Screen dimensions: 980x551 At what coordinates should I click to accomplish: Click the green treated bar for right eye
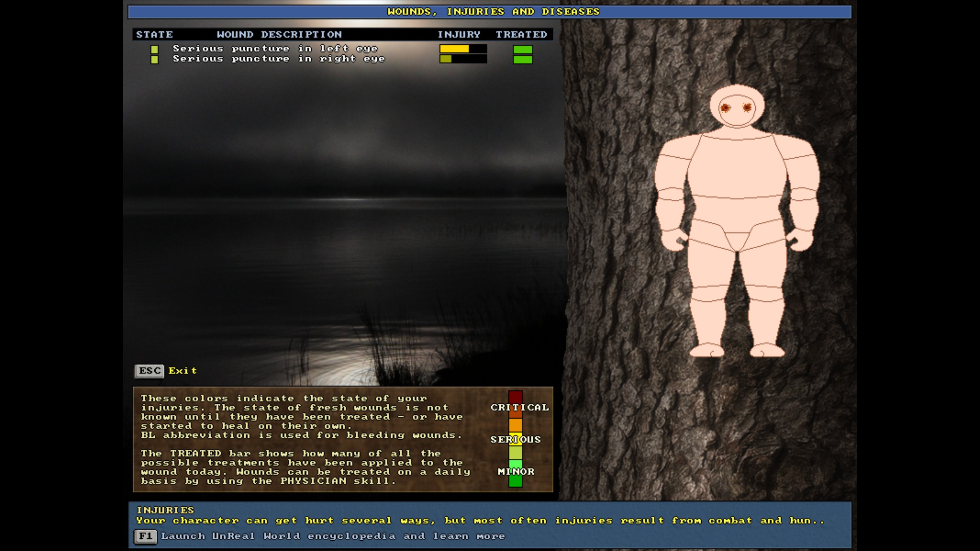click(523, 60)
